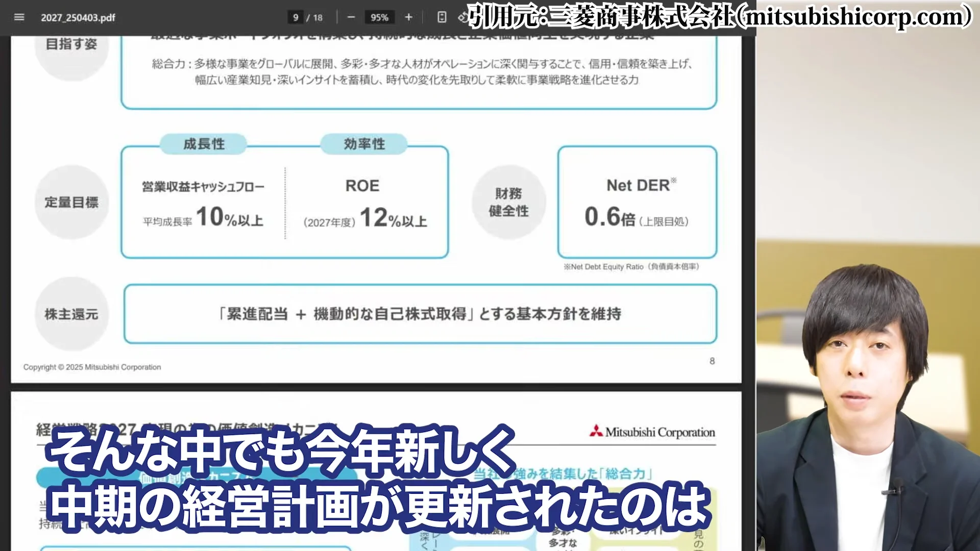Image resolution: width=980 pixels, height=551 pixels.
Task: Click the 0.6倍 value
Action: tap(610, 217)
